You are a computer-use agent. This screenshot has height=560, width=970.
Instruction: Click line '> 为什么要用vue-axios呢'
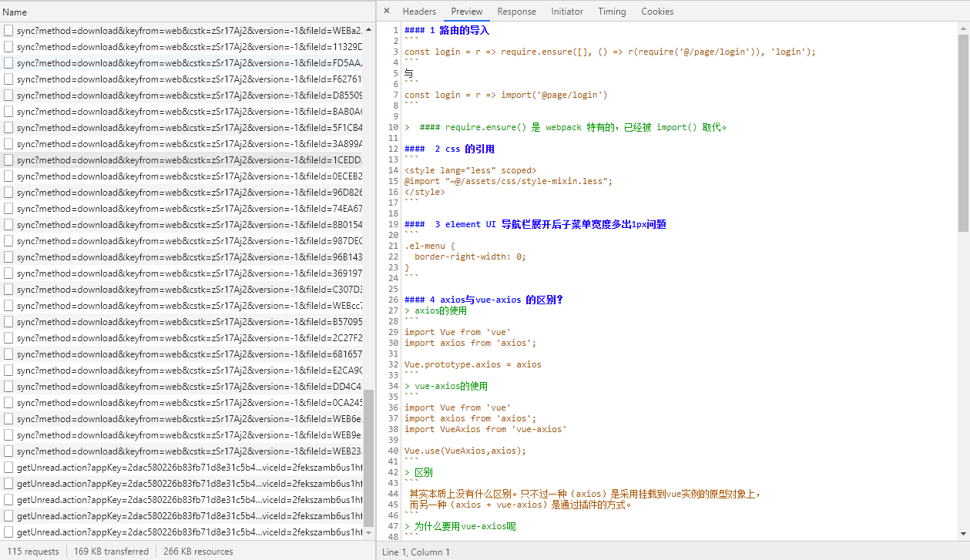460,527
